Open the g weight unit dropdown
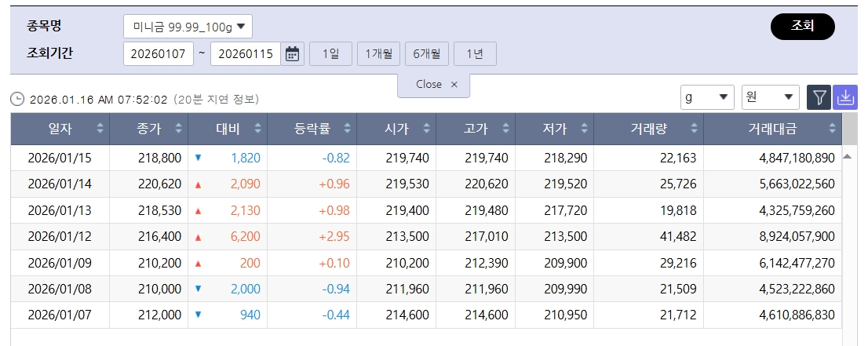The width and height of the screenshot is (868, 346). (707, 97)
